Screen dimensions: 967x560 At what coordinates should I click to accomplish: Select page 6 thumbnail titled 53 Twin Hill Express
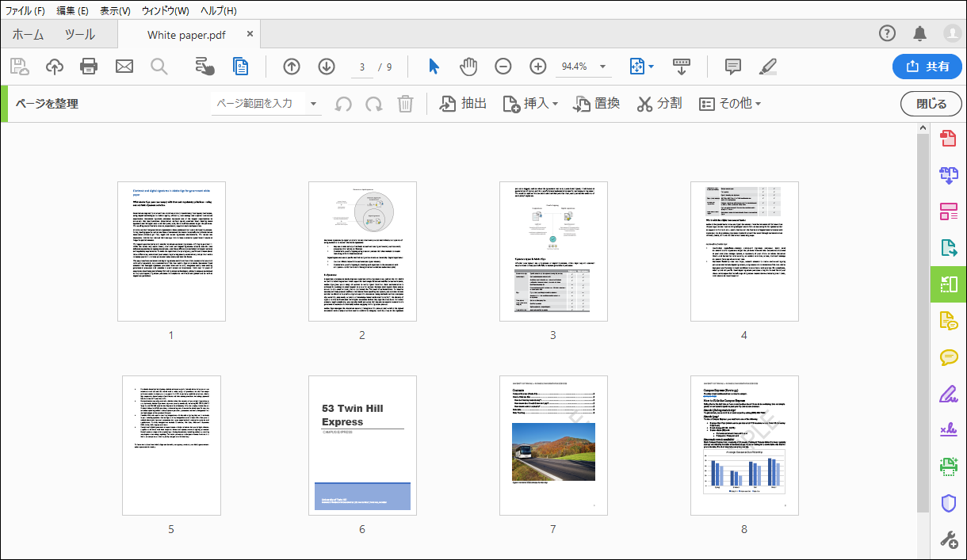pos(362,445)
